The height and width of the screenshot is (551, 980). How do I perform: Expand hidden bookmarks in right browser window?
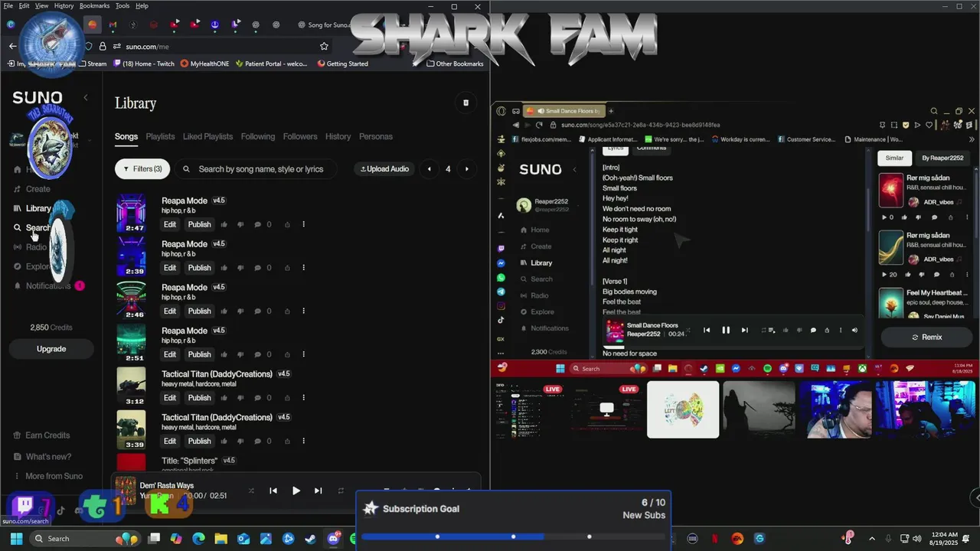pos(972,139)
